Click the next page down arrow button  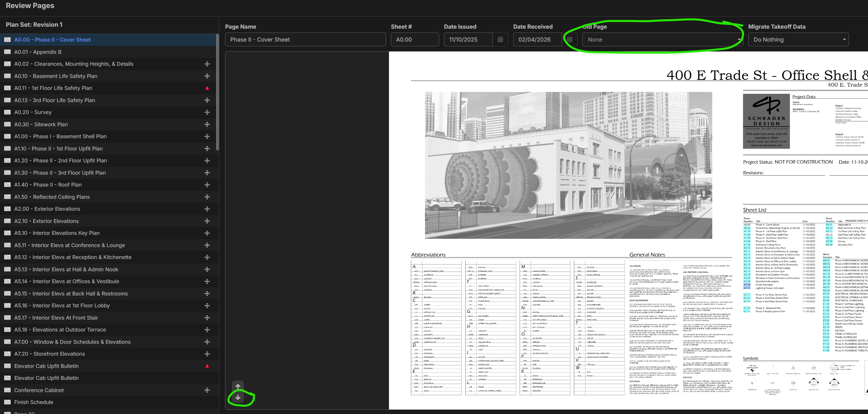(x=238, y=398)
